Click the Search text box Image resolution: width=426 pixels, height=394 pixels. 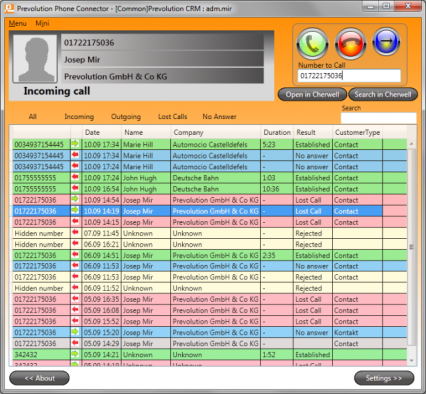378,118
